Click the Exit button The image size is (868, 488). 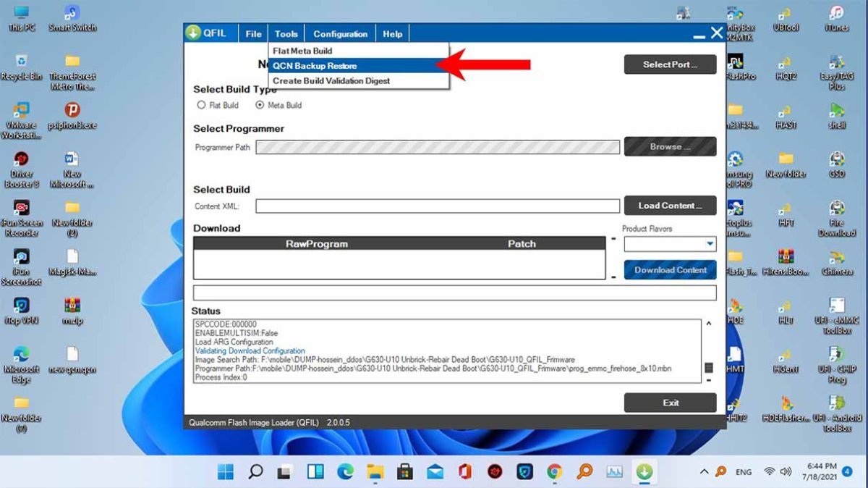[x=670, y=403]
